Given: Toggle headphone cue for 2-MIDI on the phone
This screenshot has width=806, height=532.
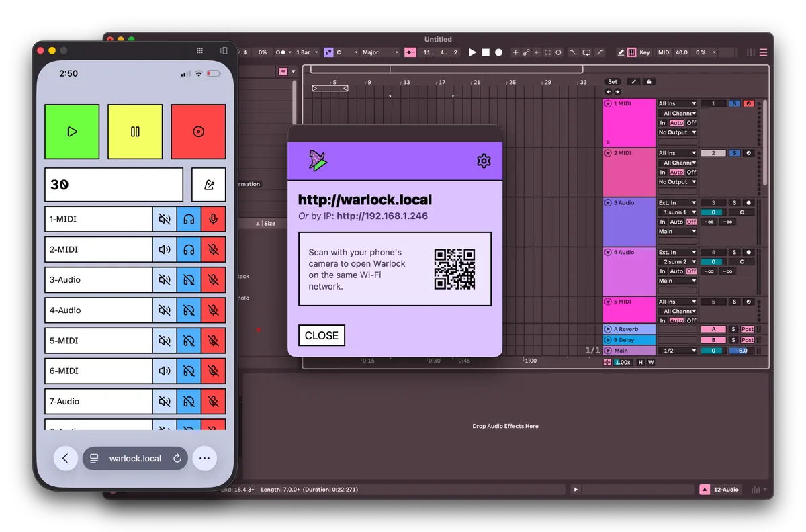Looking at the screenshot, I should click(189, 249).
